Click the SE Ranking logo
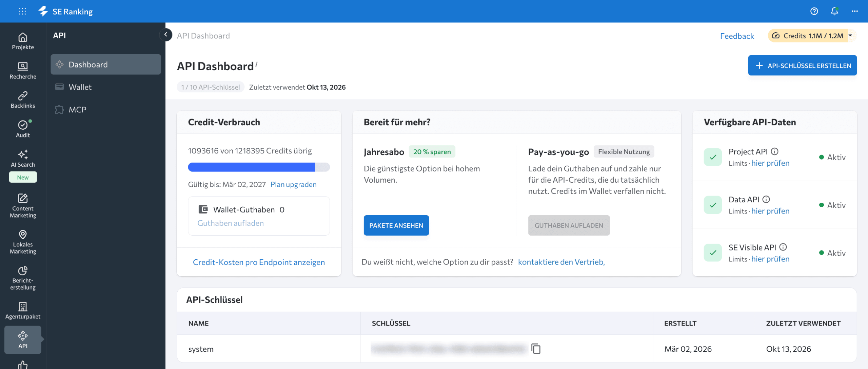868x369 pixels. click(x=65, y=11)
